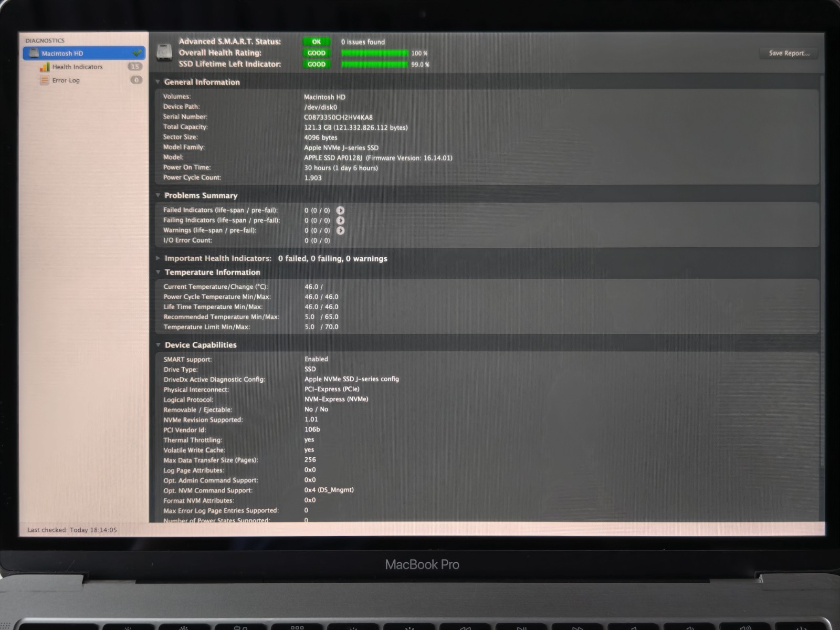Click the "99.0 %" lifetime left value
The image size is (840, 630).
pyautogui.click(x=420, y=65)
